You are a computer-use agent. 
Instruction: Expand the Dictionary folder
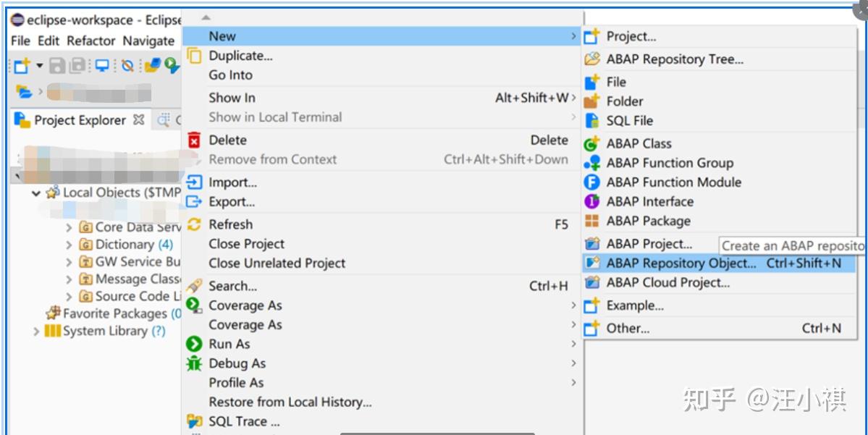click(x=69, y=245)
